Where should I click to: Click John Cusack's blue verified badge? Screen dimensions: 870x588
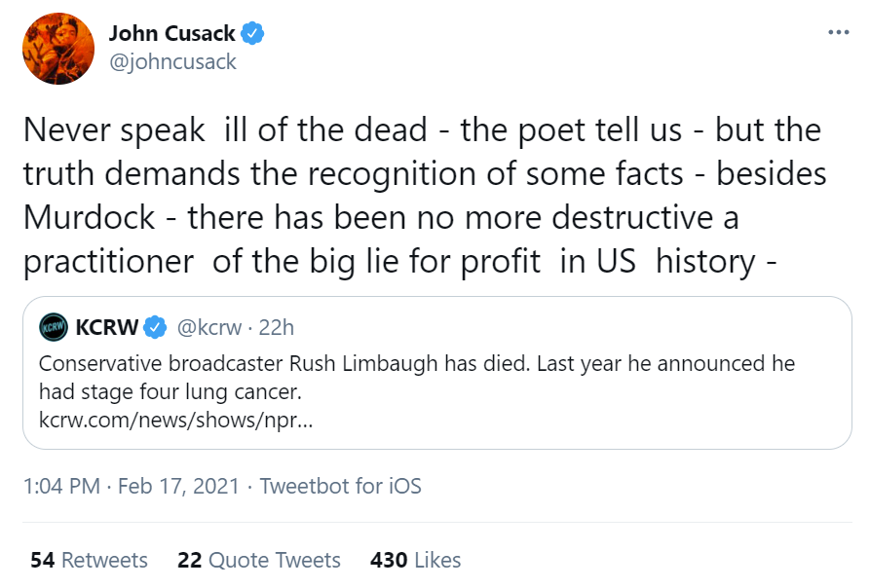253,34
